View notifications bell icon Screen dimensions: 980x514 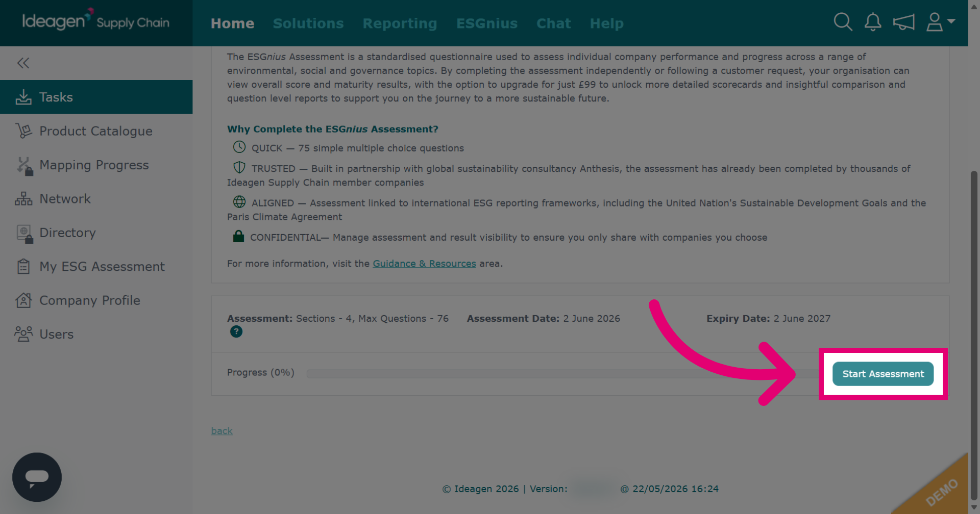(873, 22)
